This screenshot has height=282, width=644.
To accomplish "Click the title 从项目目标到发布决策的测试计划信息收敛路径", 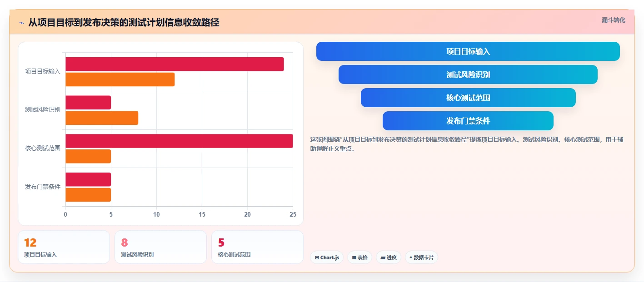I will tap(124, 23).
